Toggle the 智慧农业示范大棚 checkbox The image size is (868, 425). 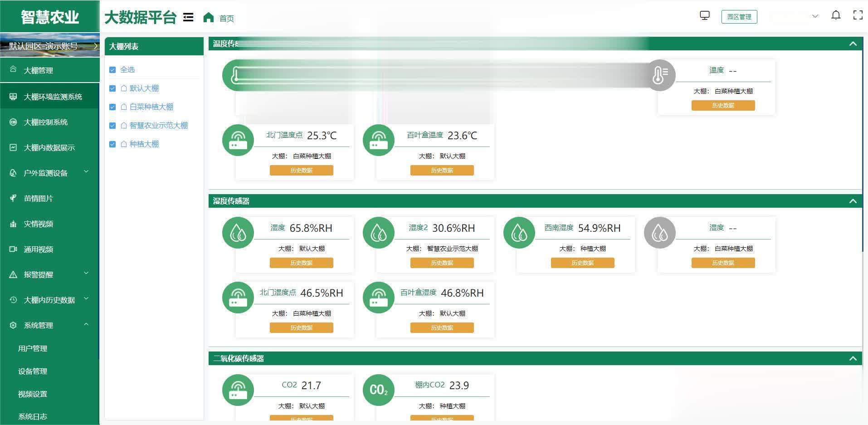[112, 126]
